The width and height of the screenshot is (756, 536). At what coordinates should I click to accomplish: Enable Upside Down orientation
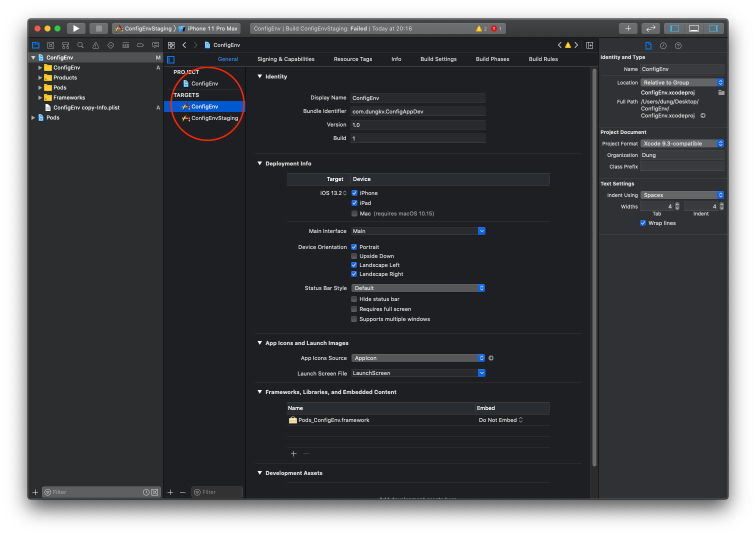[354, 256]
